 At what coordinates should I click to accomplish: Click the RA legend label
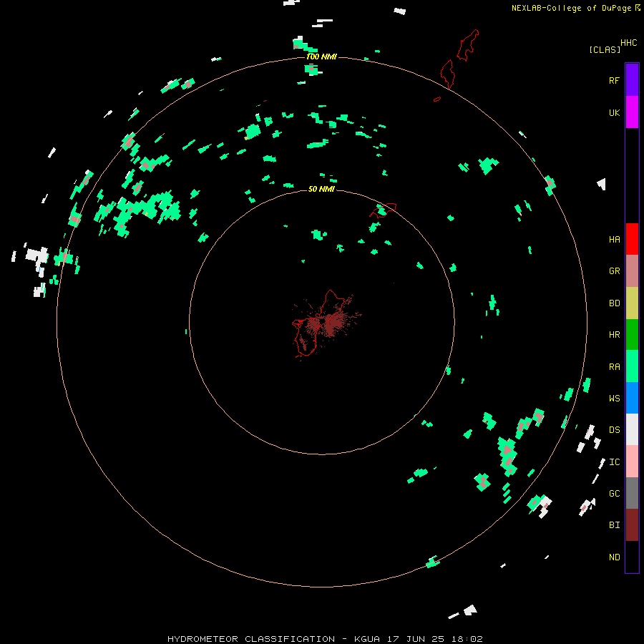coord(614,367)
